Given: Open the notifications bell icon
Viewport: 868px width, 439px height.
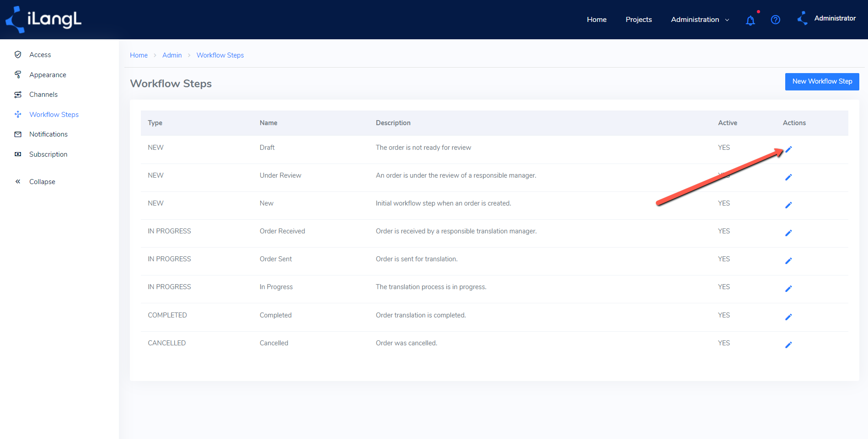Looking at the screenshot, I should pyautogui.click(x=750, y=20).
